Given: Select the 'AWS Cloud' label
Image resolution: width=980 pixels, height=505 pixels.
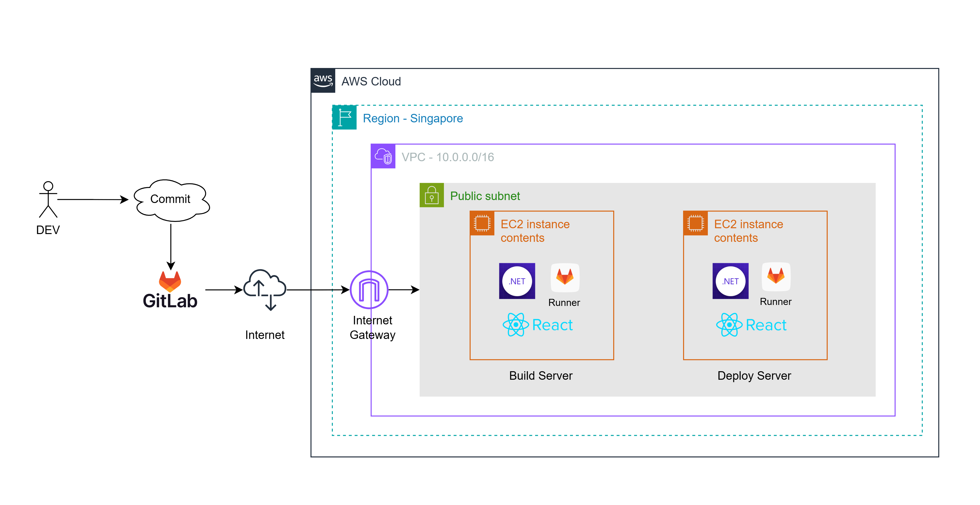Looking at the screenshot, I should click(371, 81).
